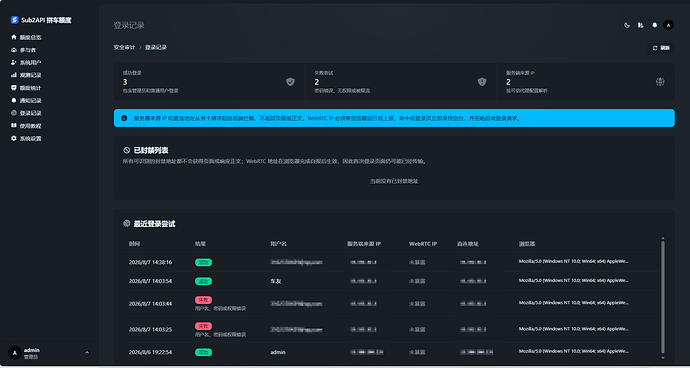Click the 浏览器 column header
The width and height of the screenshot is (690, 368).
527,244
